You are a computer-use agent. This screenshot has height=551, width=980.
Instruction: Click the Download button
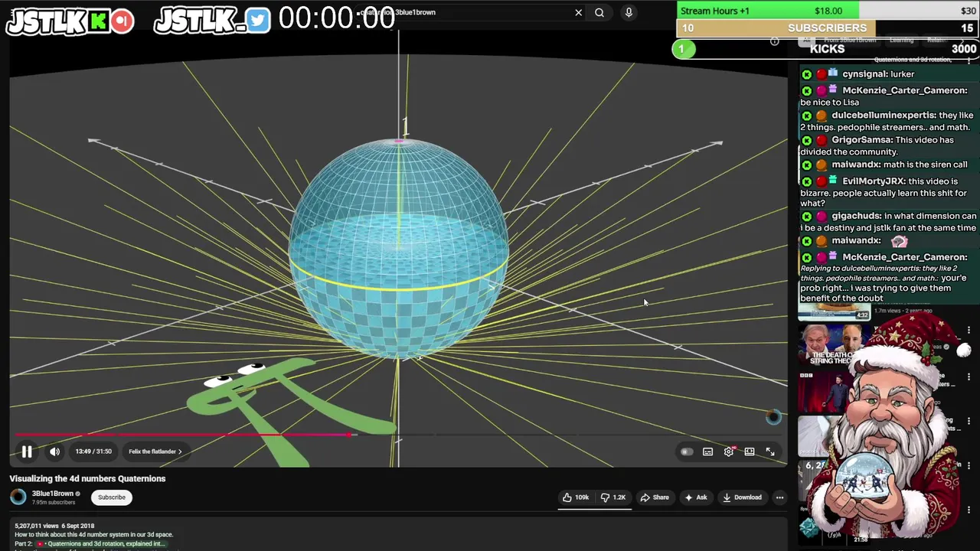click(x=741, y=497)
